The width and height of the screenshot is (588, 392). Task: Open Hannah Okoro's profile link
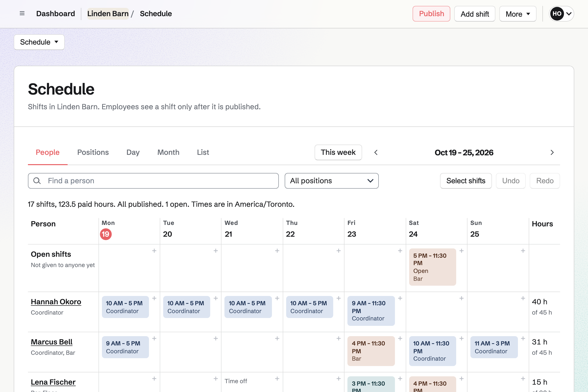pyautogui.click(x=56, y=302)
